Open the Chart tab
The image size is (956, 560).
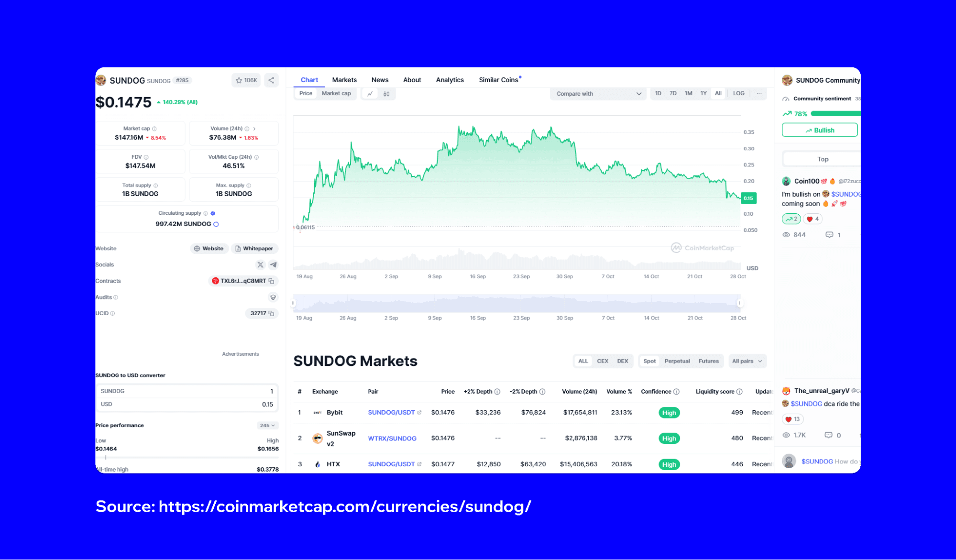tap(309, 80)
